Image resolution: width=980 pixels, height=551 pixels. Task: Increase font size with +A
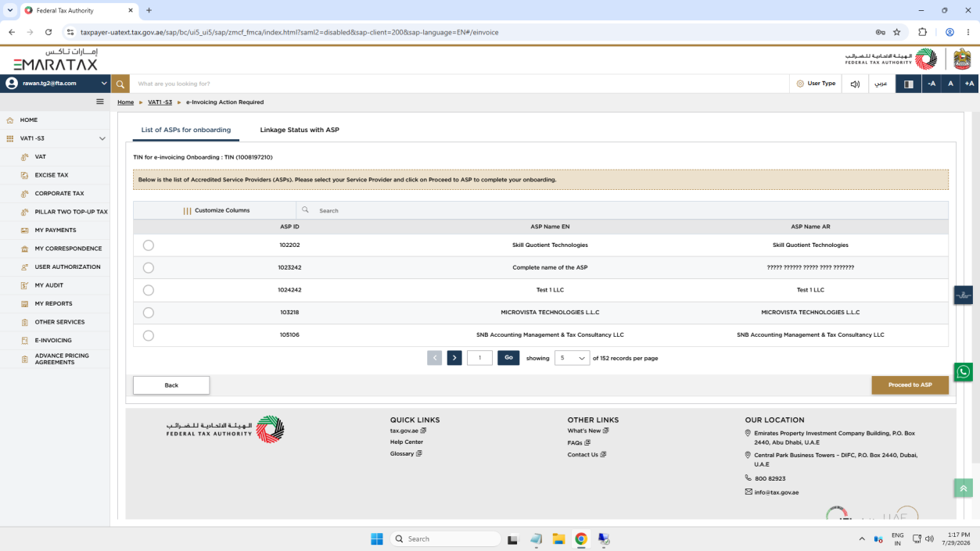pos(970,84)
